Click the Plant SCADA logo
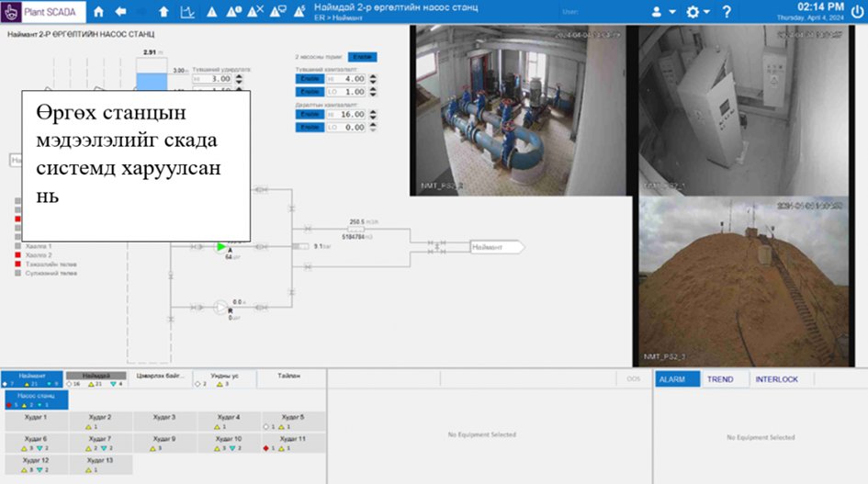The width and height of the screenshot is (868, 484). 43,12
